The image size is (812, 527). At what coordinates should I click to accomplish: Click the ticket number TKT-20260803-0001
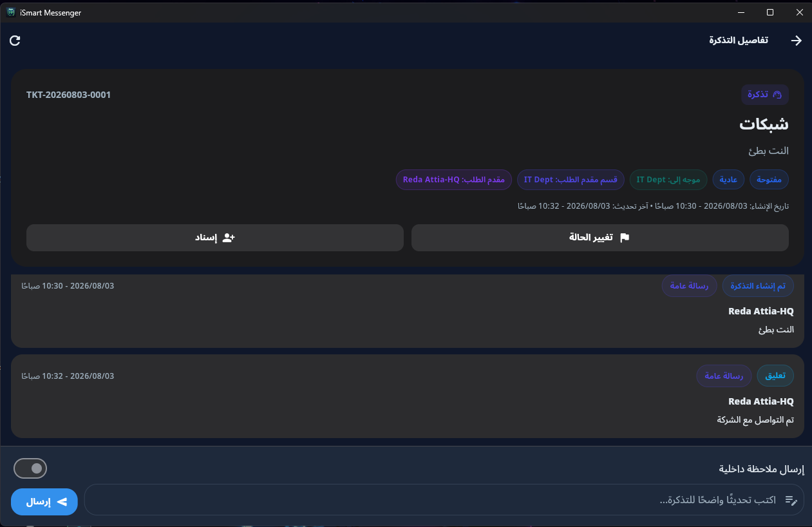69,95
